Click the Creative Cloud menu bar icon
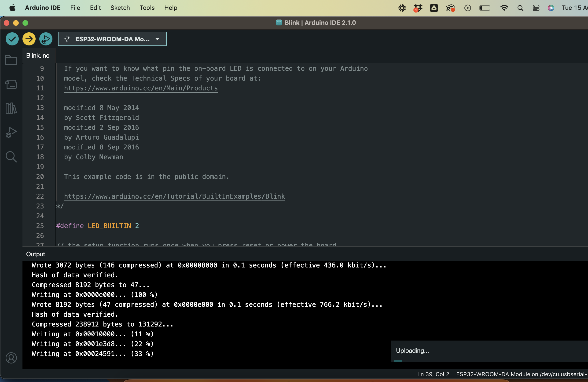The image size is (588, 382). [450, 8]
